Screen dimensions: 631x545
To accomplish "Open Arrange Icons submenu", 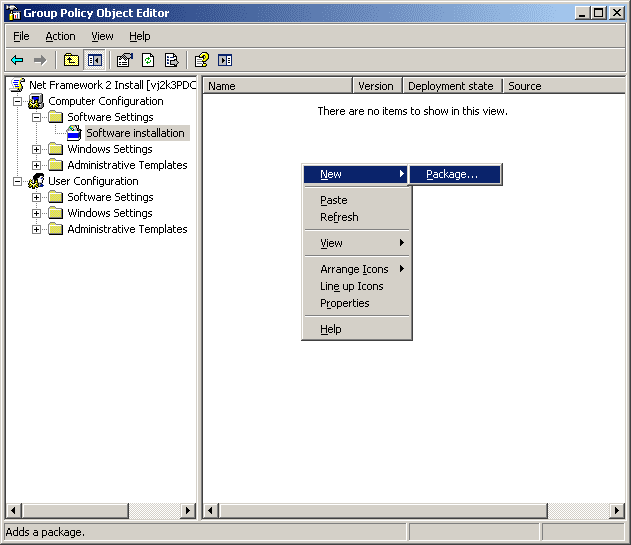I will coord(357,269).
